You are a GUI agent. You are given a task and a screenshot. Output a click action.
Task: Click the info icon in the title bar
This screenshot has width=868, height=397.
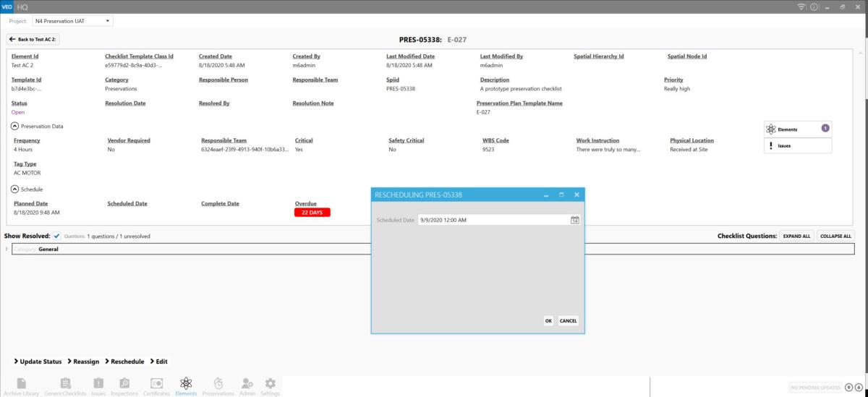click(814, 7)
